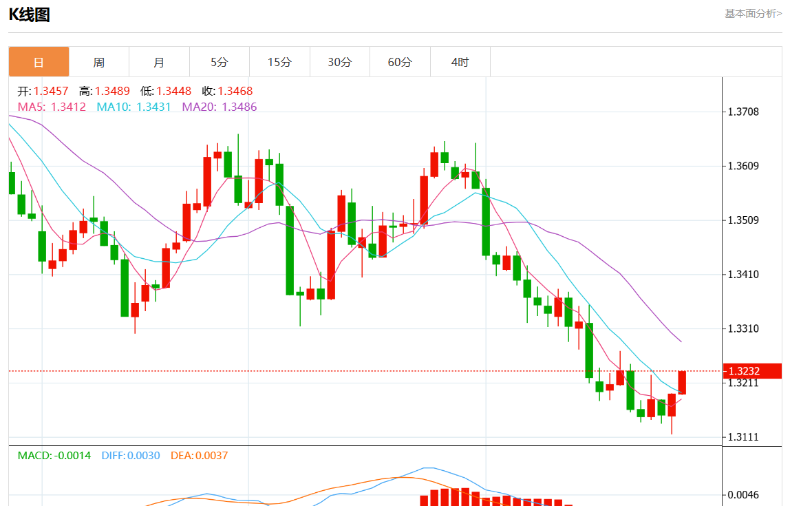Click the DIFF: 0.0030 indicator value
Screen dimensions: 812x506
pos(131,456)
